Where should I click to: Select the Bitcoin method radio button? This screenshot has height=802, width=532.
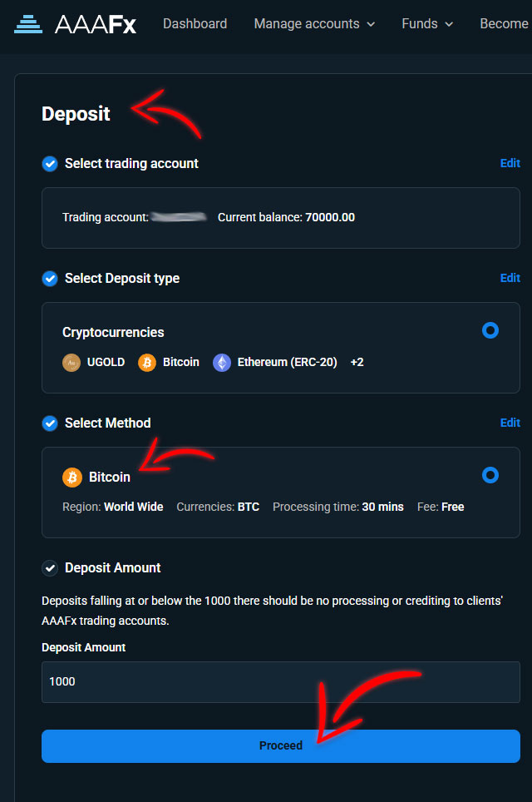click(x=490, y=475)
